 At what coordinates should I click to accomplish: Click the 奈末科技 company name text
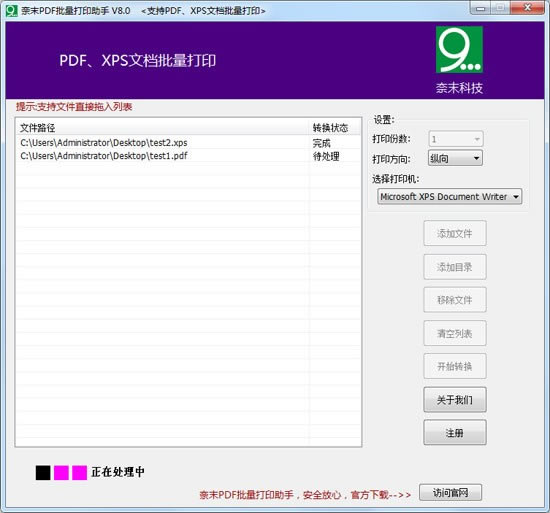click(x=459, y=88)
